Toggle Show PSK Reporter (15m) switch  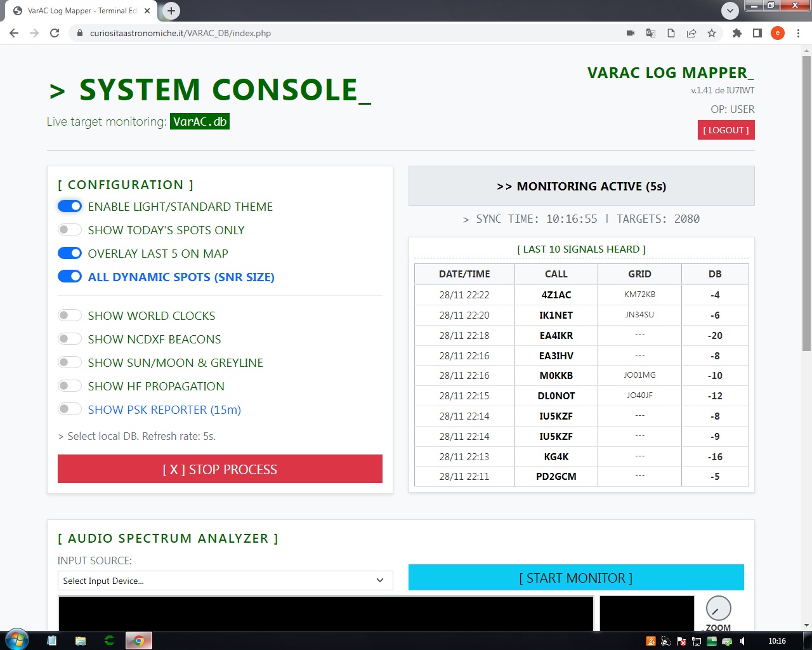click(x=70, y=409)
